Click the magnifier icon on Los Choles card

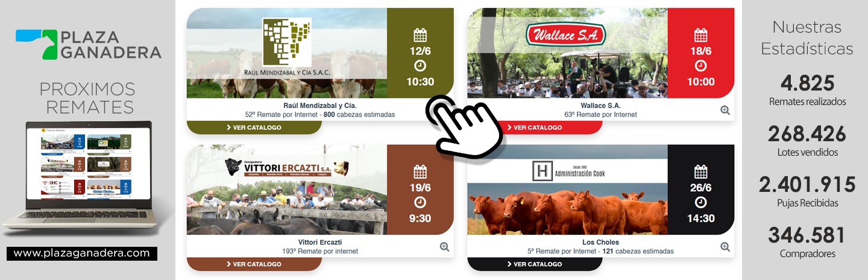tap(725, 246)
